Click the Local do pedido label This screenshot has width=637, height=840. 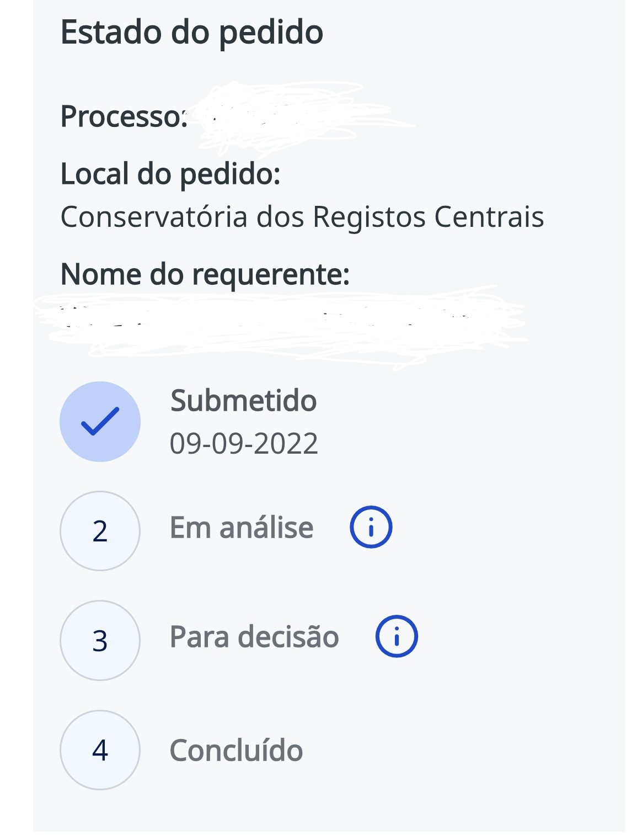click(170, 174)
